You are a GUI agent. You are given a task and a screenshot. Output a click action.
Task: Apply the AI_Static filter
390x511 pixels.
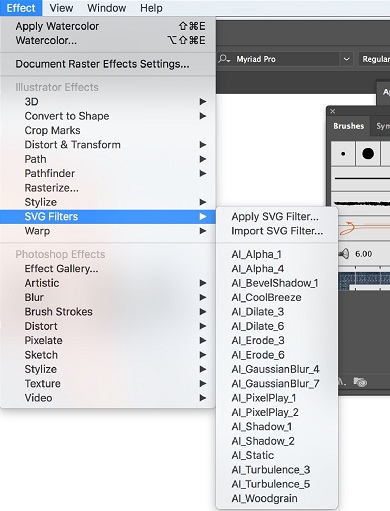click(277, 455)
